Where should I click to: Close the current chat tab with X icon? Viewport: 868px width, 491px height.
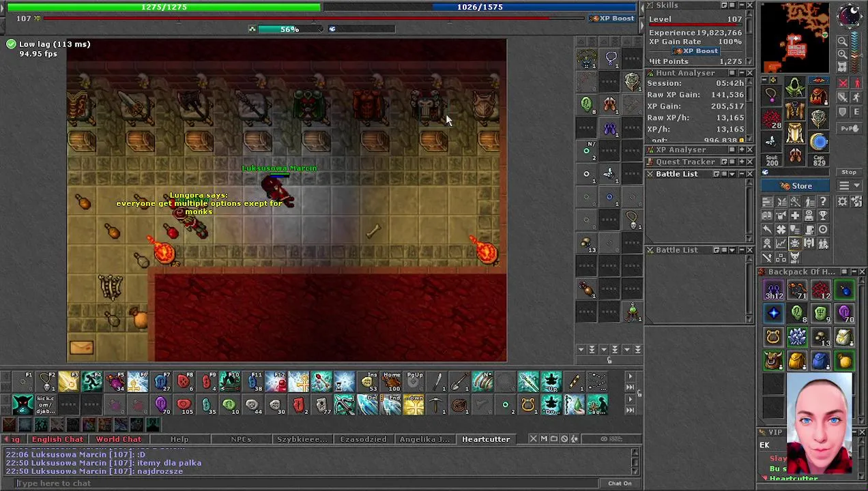point(533,439)
